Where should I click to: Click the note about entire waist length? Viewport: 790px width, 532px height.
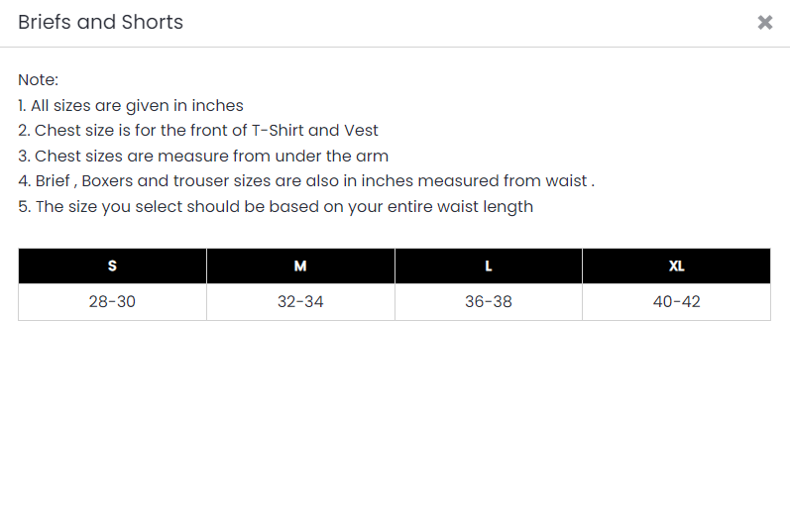pyautogui.click(x=276, y=207)
